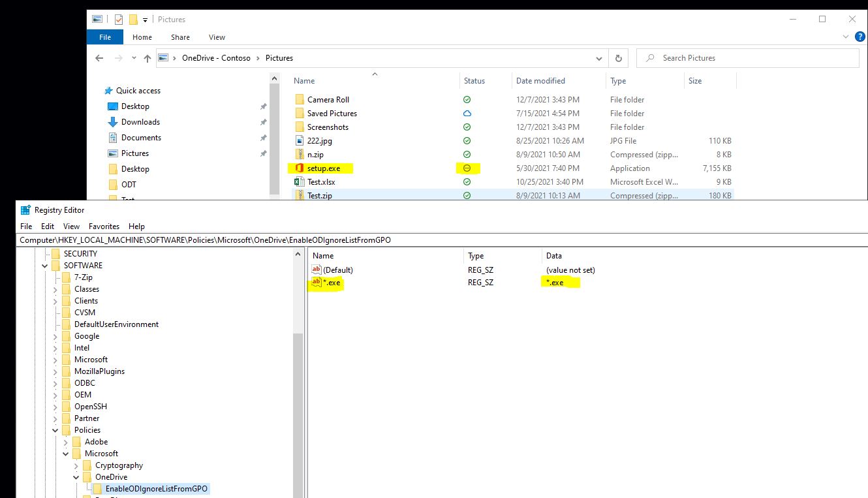This screenshot has height=498, width=868.
Task: Click the Search Pictures box
Action: tap(748, 58)
